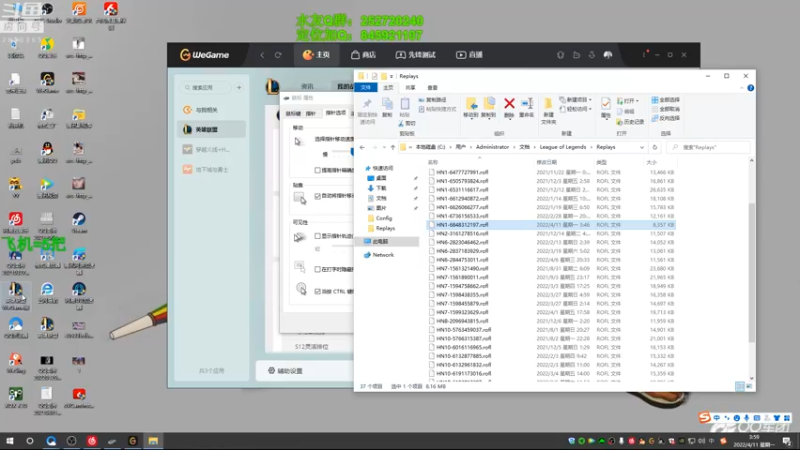
Task: Click the League of Legends breadcrumb segment
Action: (563, 147)
